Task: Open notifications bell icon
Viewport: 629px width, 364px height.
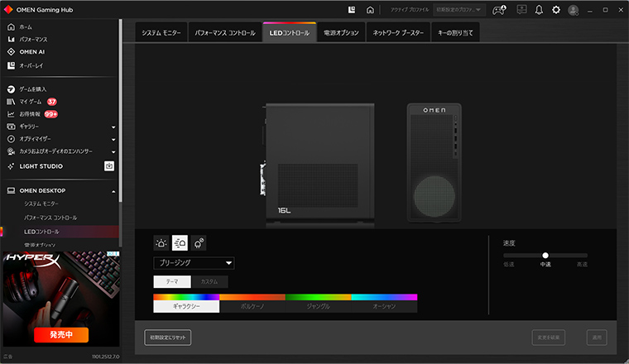Action: 539,10
